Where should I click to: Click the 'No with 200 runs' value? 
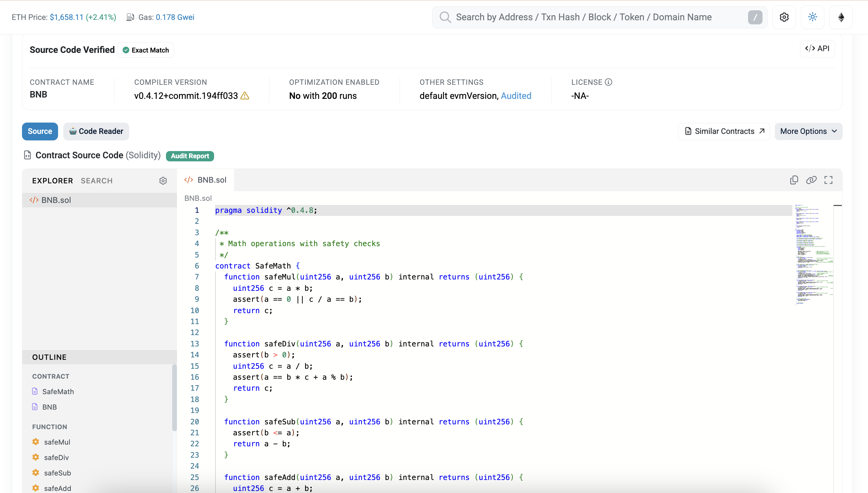pos(323,96)
